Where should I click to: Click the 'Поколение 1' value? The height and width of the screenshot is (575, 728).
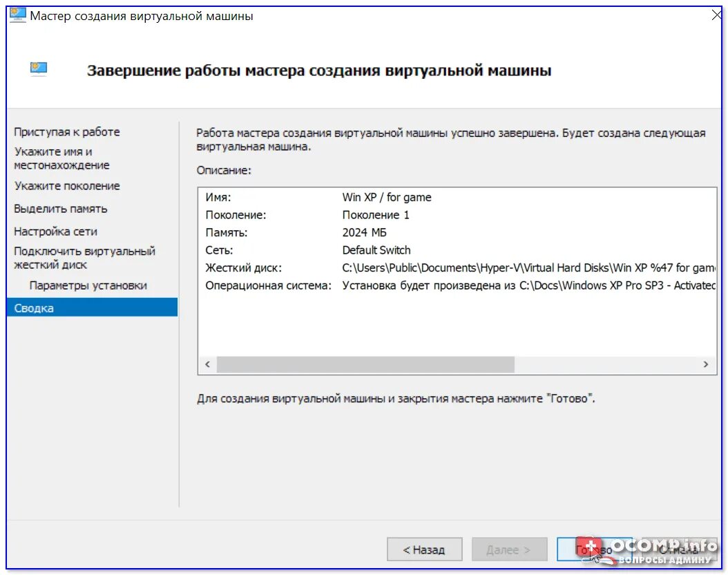coord(376,215)
